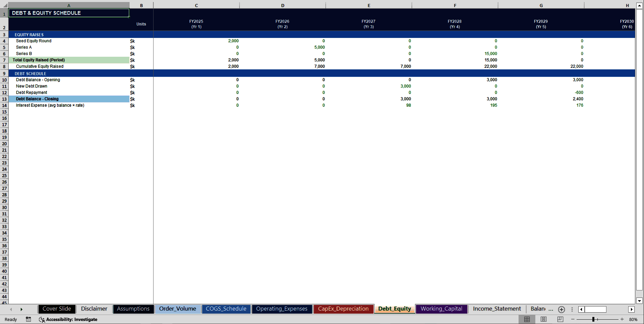Open the All Sheets list via vertical dots
The image size is (644, 324).
click(x=572, y=310)
